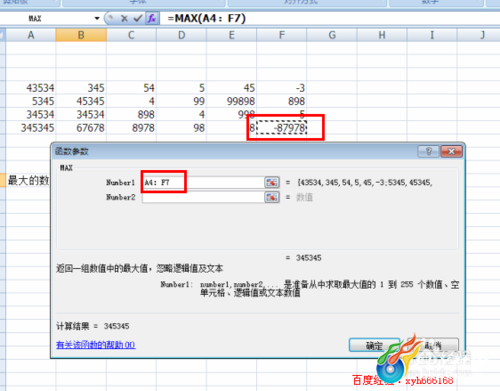Click the Insert Function fx icon
The width and height of the screenshot is (500, 391).
(152, 18)
